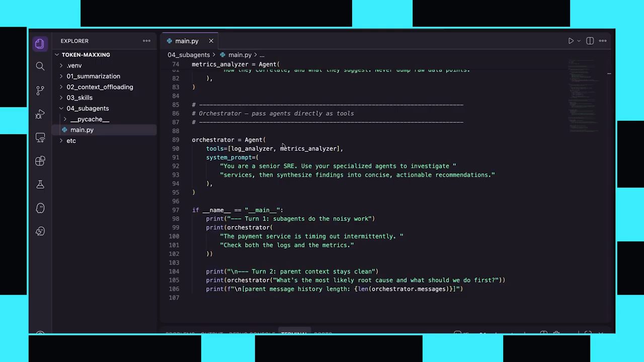Open the ghost icon panel in activity bar
644x362 pixels.
click(40, 208)
